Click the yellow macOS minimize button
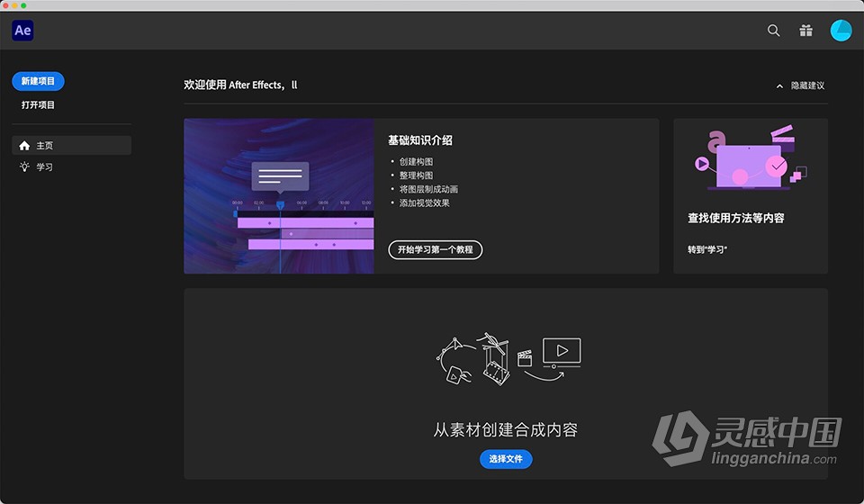 [14, 5]
